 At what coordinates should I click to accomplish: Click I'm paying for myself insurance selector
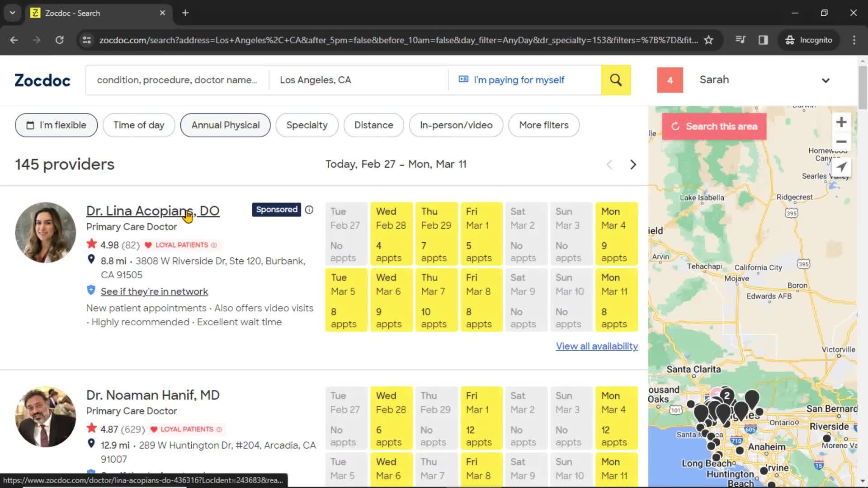(524, 80)
